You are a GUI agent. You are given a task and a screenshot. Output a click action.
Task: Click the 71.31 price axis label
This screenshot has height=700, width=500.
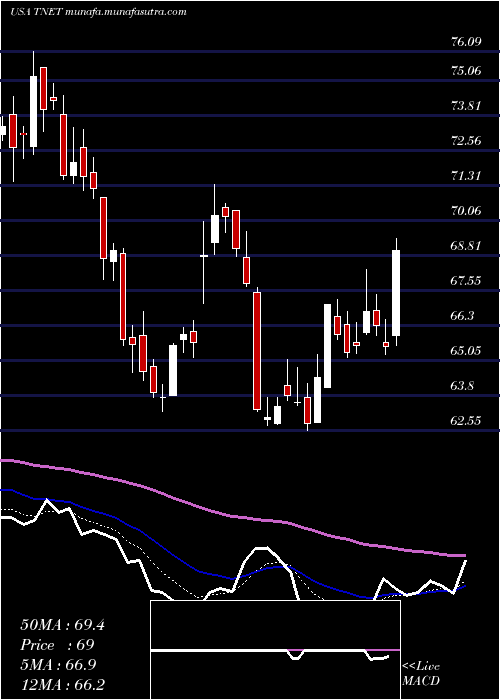pos(466,176)
